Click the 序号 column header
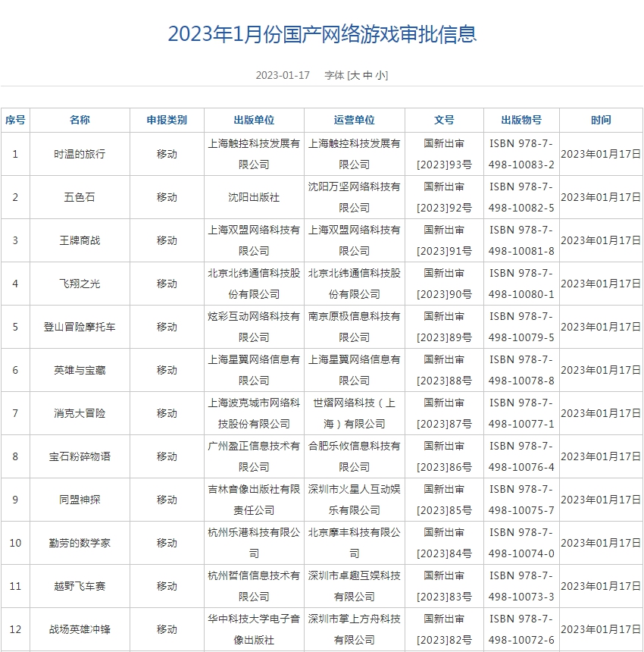 [x=15, y=121]
